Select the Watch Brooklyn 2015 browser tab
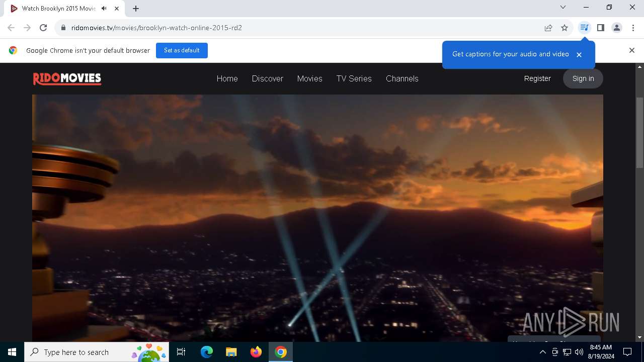The width and height of the screenshot is (644, 362). tap(65, 9)
